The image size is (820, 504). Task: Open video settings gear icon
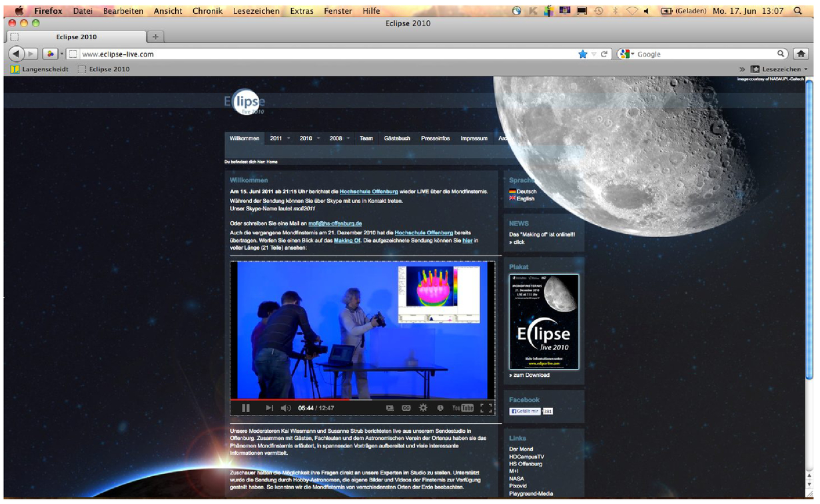pyautogui.click(x=423, y=408)
